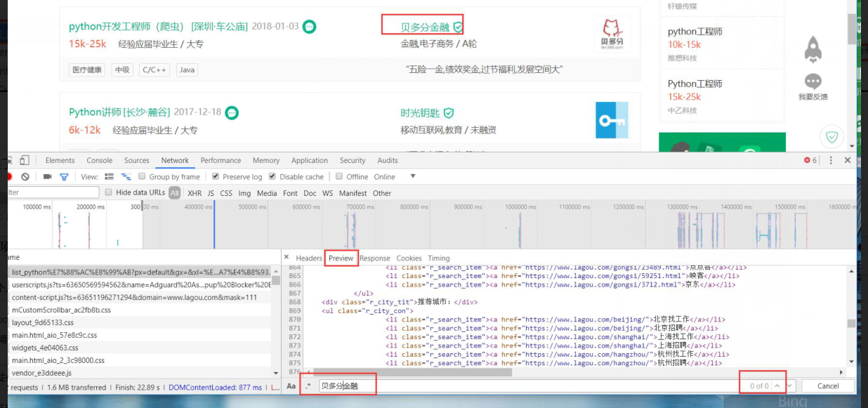Screen dimensions: 868x408
Task: Click the Cancel button in search bar
Action: [828, 386]
